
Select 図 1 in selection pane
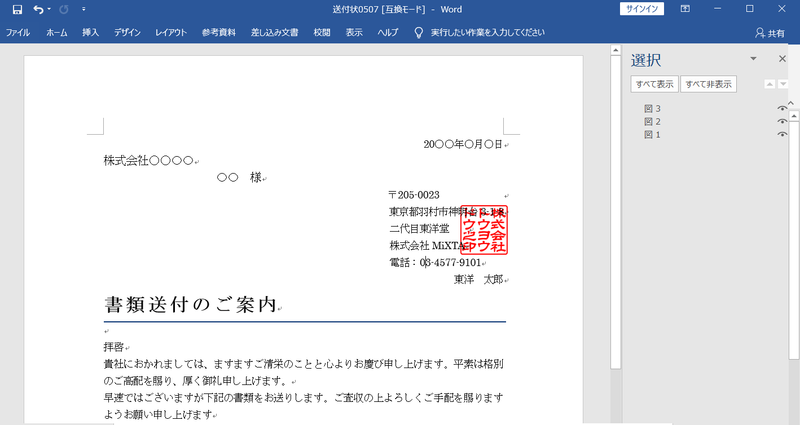[x=653, y=135]
